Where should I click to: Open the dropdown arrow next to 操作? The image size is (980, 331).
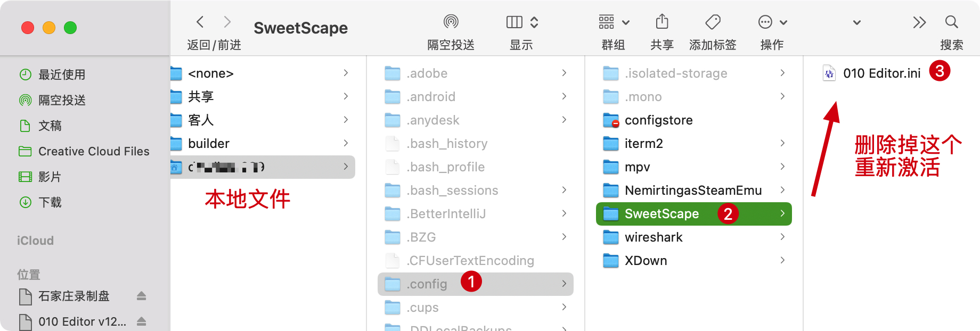coord(783,22)
